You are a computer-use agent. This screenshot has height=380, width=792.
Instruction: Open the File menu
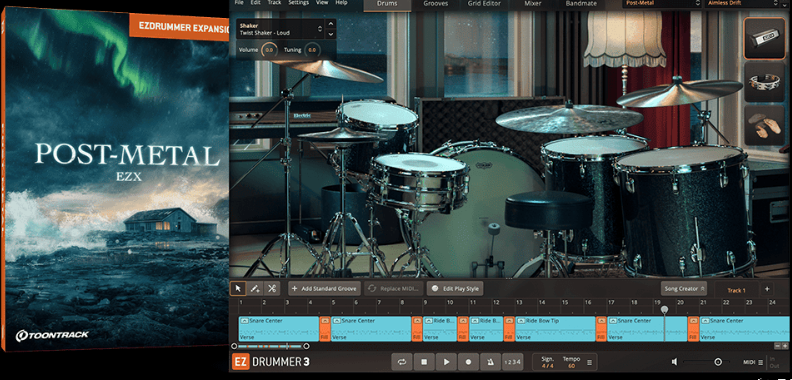point(239,3)
